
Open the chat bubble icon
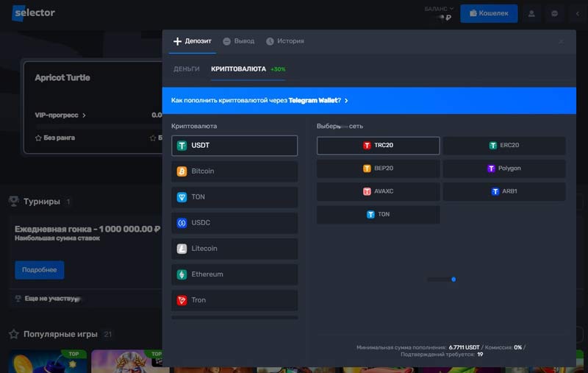554,13
